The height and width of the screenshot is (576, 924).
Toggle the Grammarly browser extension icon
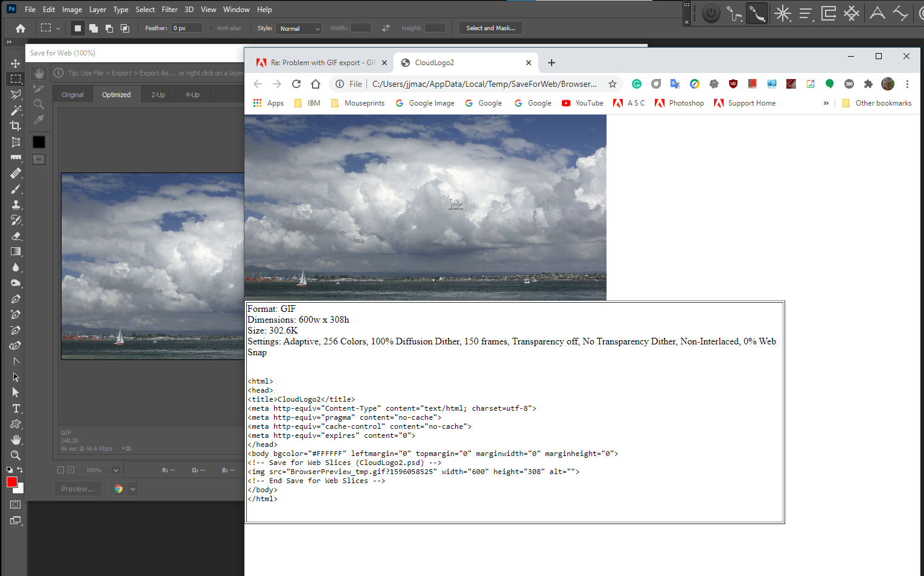[637, 84]
